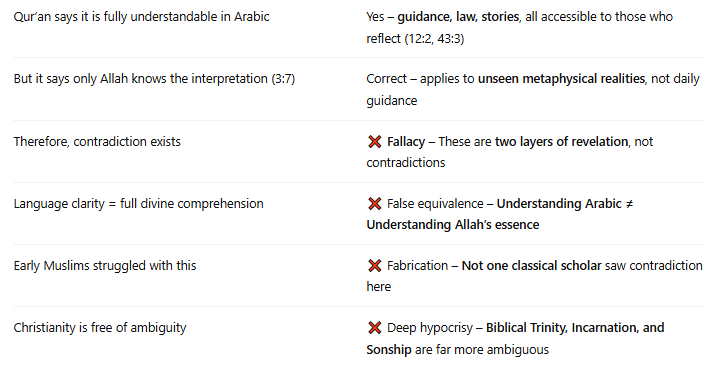
Task: Click 'But it says only Allah knows' cell
Action: point(154,79)
